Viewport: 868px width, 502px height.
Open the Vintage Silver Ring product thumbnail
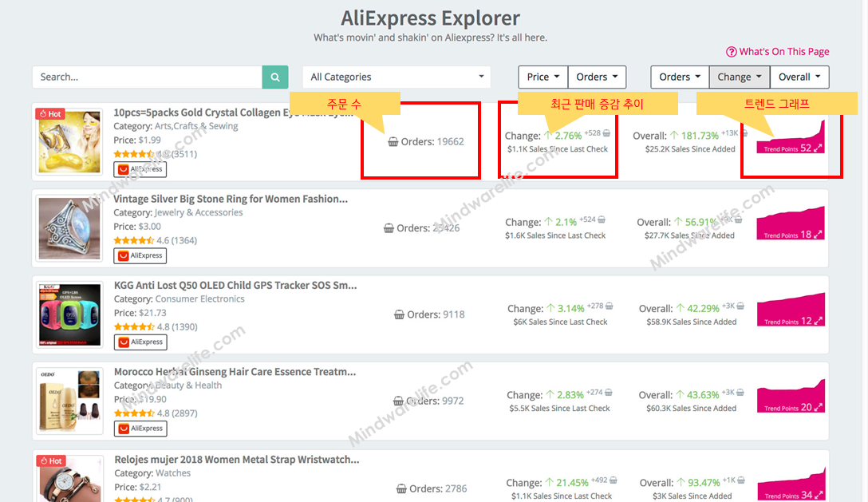[x=69, y=227]
